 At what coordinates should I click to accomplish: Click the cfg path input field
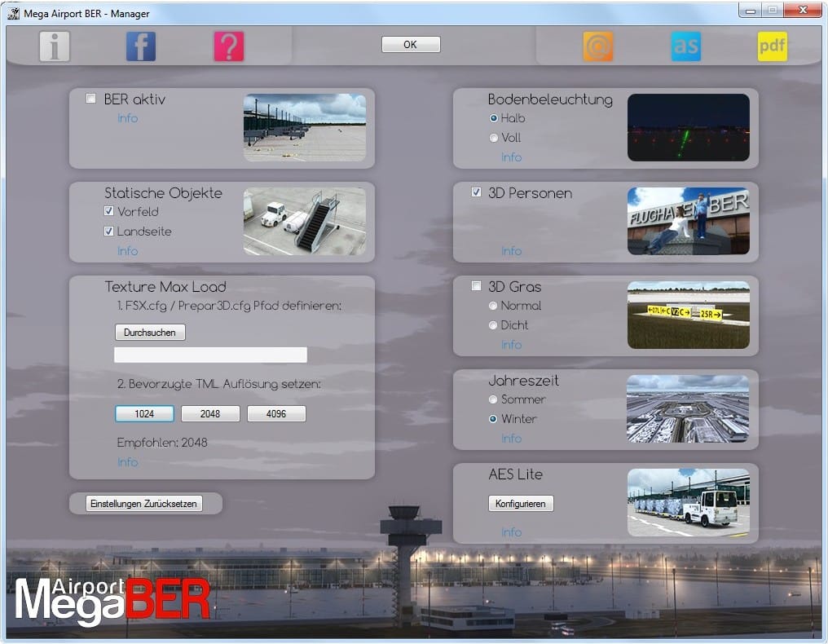click(210, 355)
